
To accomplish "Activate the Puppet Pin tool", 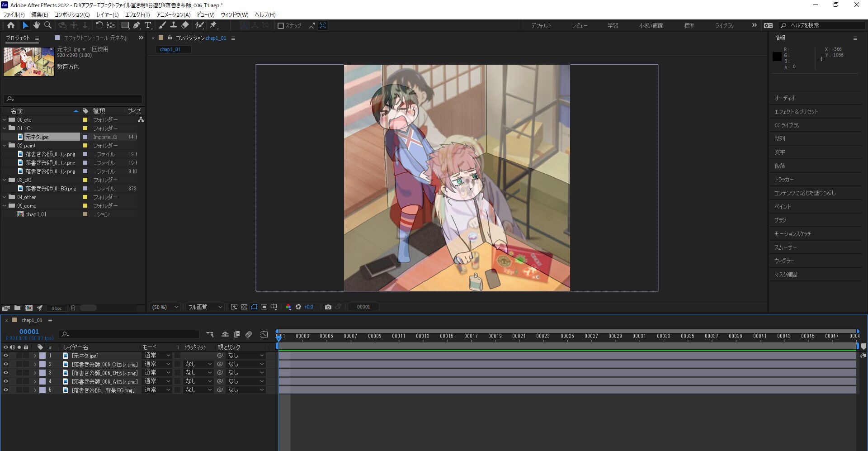I will point(213,25).
